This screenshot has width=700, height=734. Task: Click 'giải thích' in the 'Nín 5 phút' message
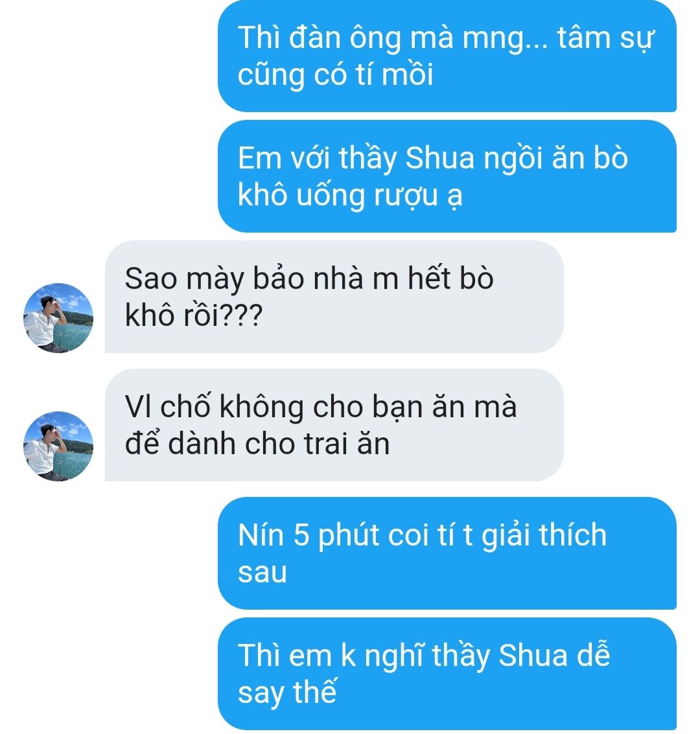pos(544,535)
